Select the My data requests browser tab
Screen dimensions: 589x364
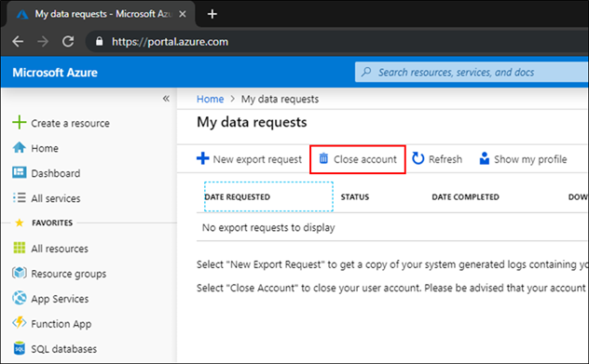102,14
